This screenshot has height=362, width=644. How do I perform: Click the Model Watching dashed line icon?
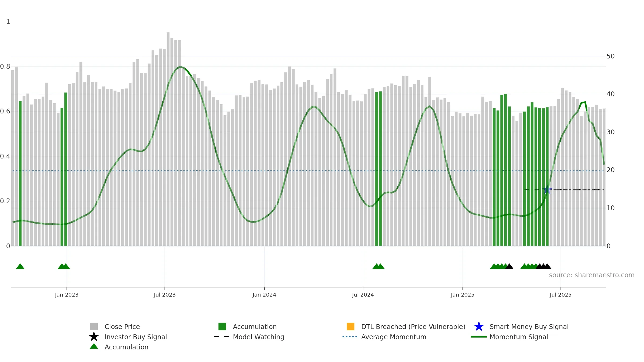pyautogui.click(x=221, y=337)
